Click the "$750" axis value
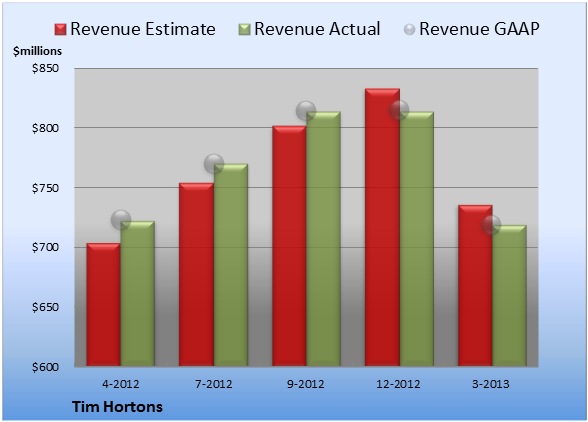The height and width of the screenshot is (422, 588). pyautogui.click(x=45, y=188)
